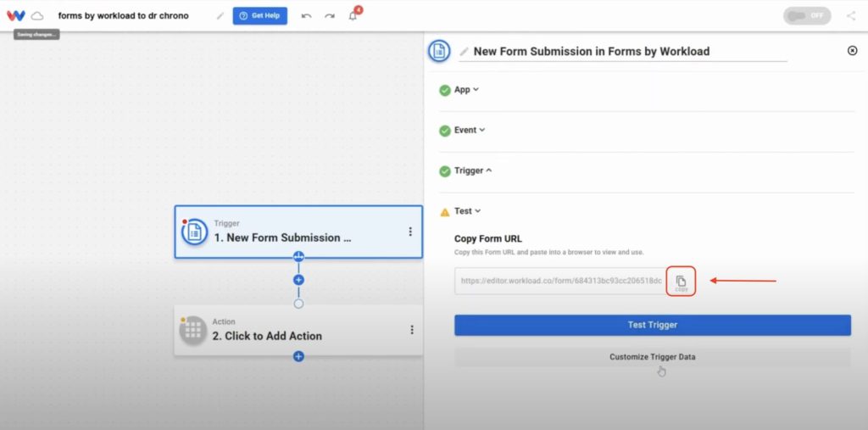Open Get Help

click(x=260, y=15)
